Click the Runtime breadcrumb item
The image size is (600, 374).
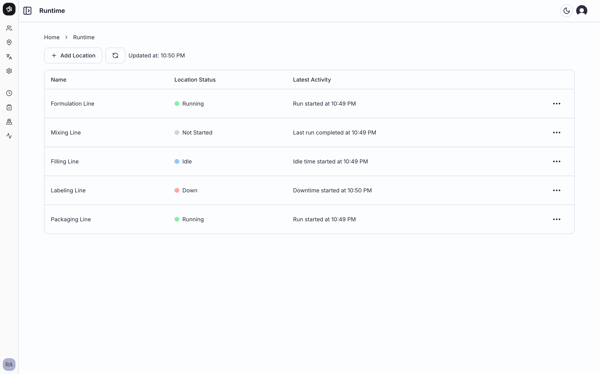tap(84, 37)
